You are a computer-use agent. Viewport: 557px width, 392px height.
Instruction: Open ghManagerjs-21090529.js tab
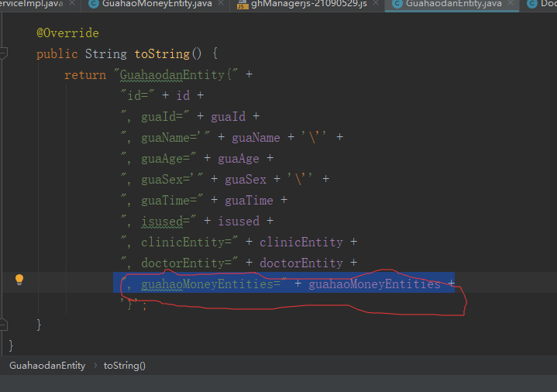(308, 4)
